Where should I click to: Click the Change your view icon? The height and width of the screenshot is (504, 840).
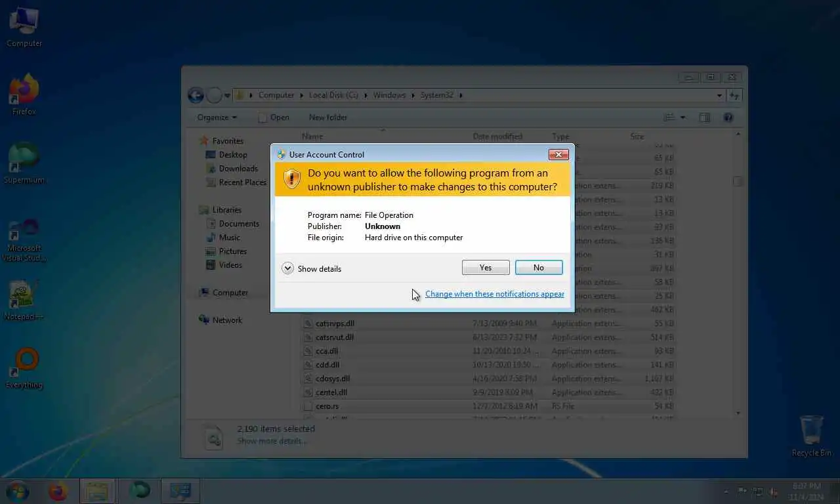tap(669, 117)
